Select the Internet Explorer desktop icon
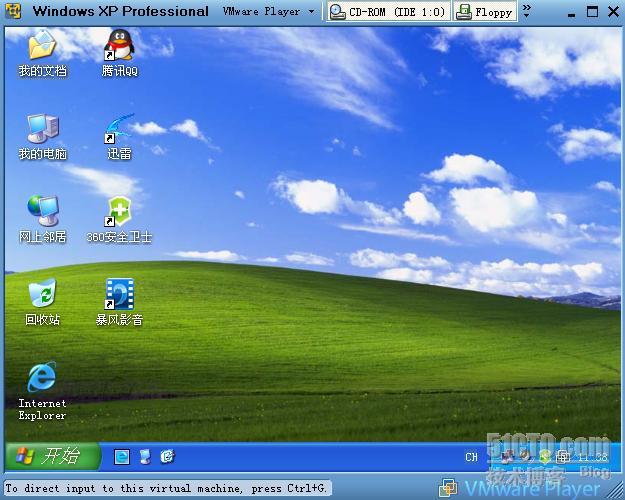625x500 pixels. pyautogui.click(x=42, y=391)
